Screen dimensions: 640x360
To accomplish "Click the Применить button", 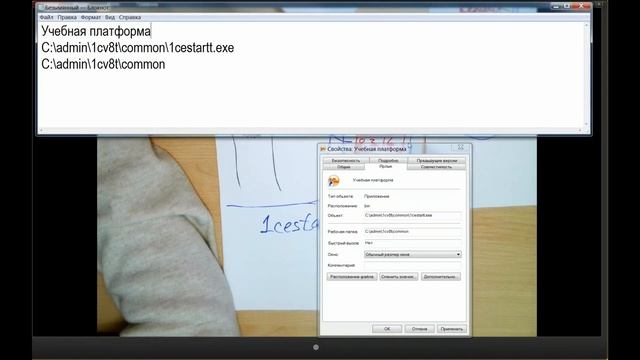I will pyautogui.click(x=452, y=329).
